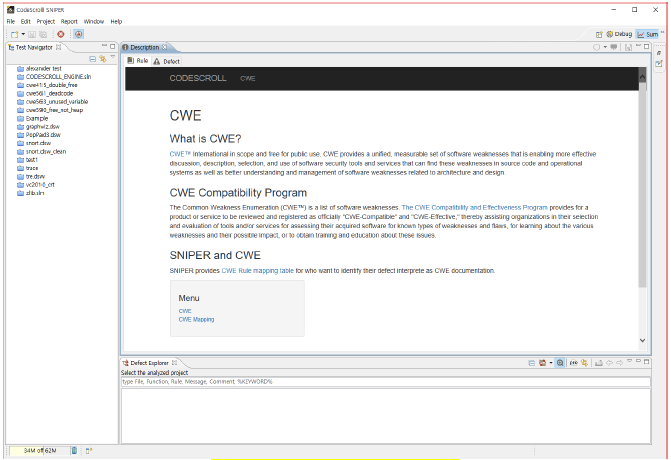Select the cwe563_unused_variable project
Image resolution: width=671 pixels, height=460 pixels.
[x=52, y=102]
